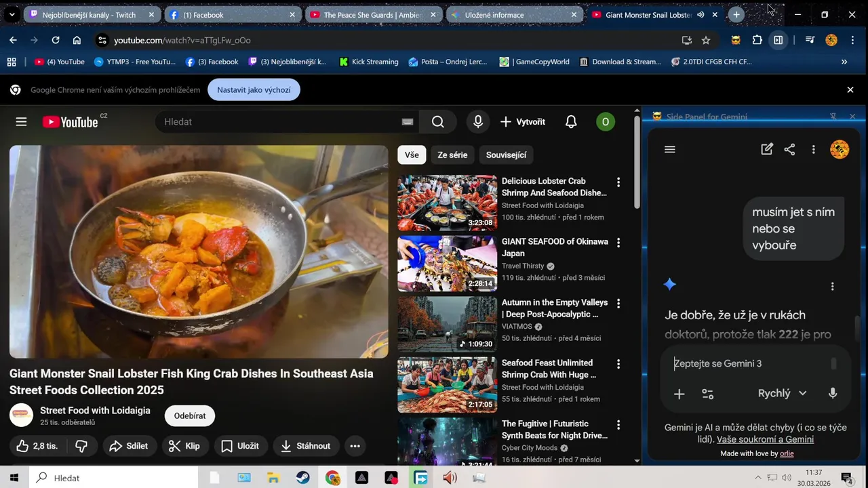Mute the Giant Monster Snail tab audio
868x488 pixels.
click(x=701, y=14)
